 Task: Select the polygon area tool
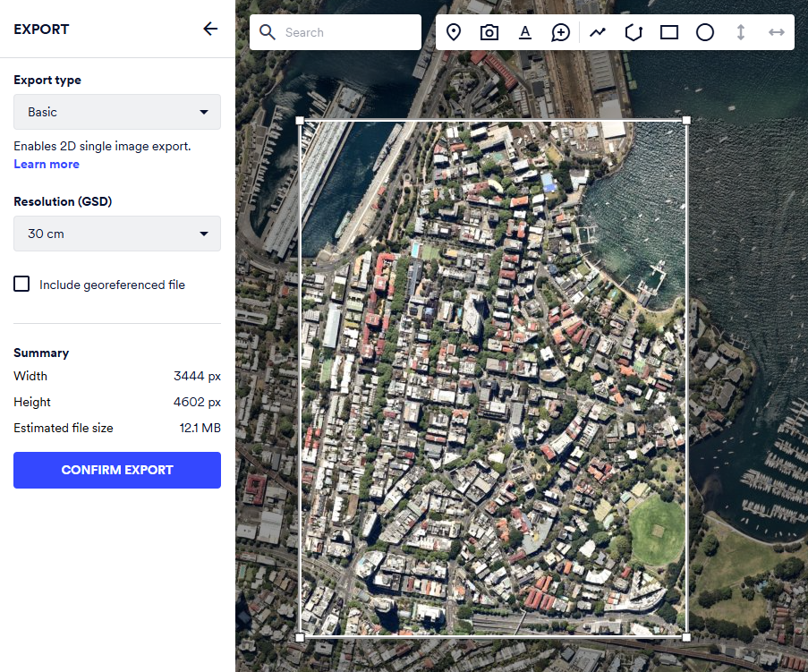634,32
